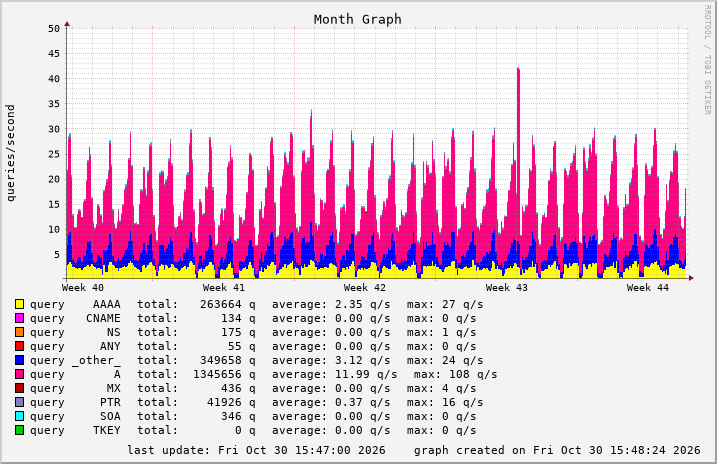717x464 pixels.
Task: Click the Week 43 axis label
Action: tap(507, 288)
